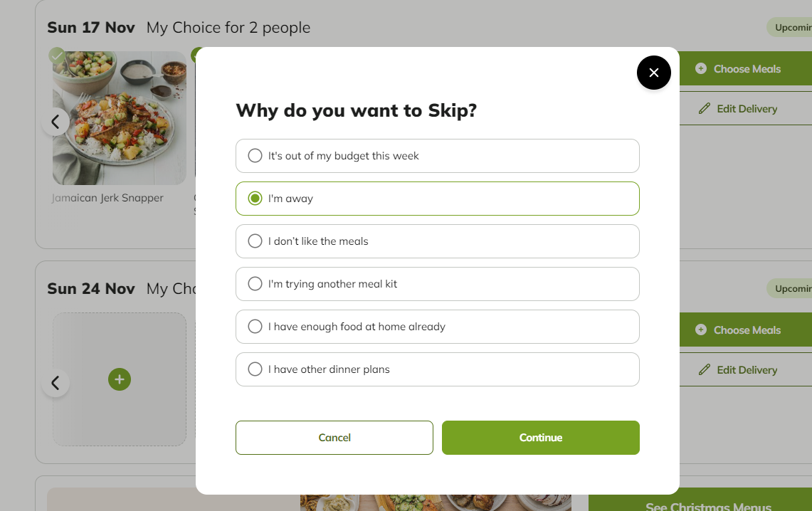Select "I have enough food at home already"
The height and width of the screenshot is (511, 812).
437,327
